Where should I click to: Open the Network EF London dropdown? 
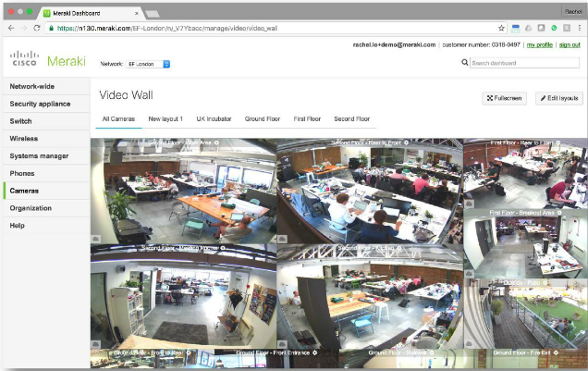tap(149, 64)
